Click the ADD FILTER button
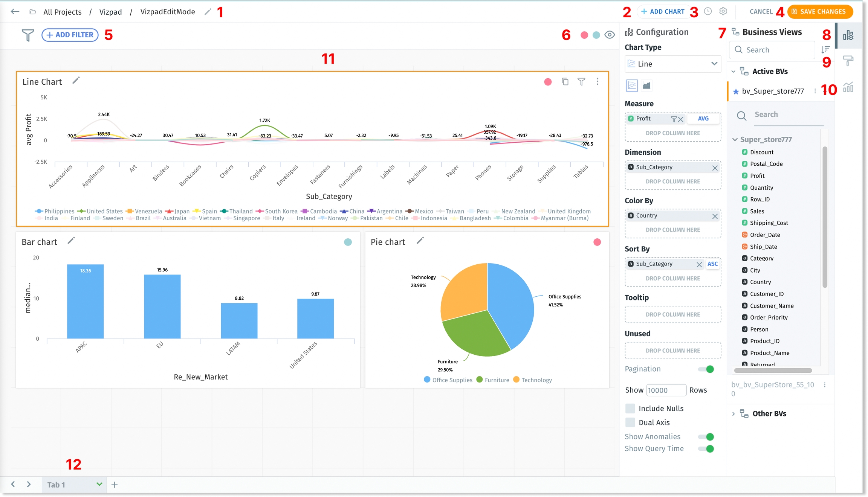Screen dimensions: 868x497 tap(70, 35)
